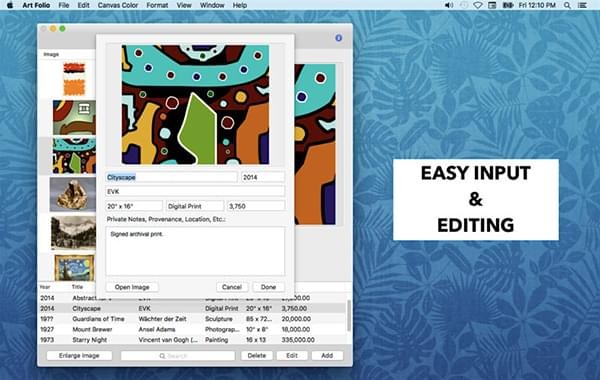Open the Window menu
Screen dimensions: 600x380
click(x=212, y=5)
